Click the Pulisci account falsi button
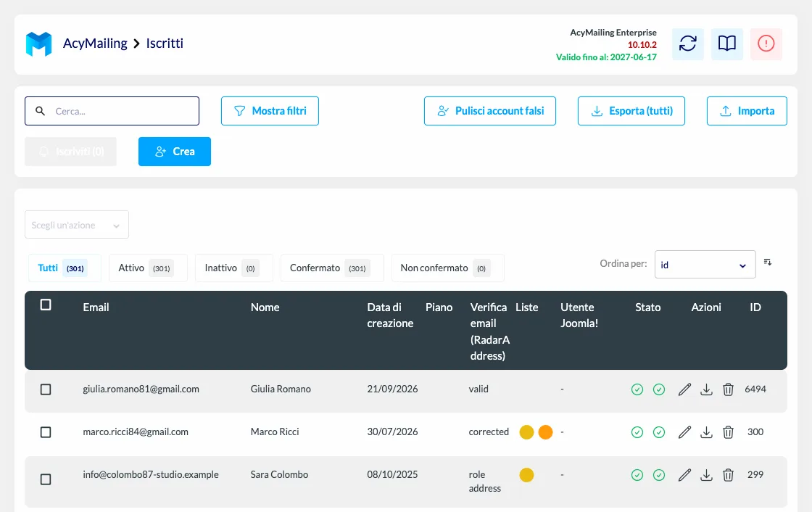812x512 pixels. [x=490, y=111]
